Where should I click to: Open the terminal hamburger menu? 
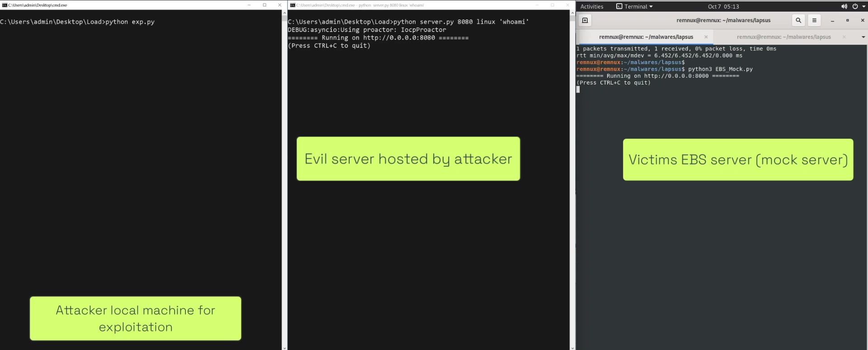pos(814,20)
